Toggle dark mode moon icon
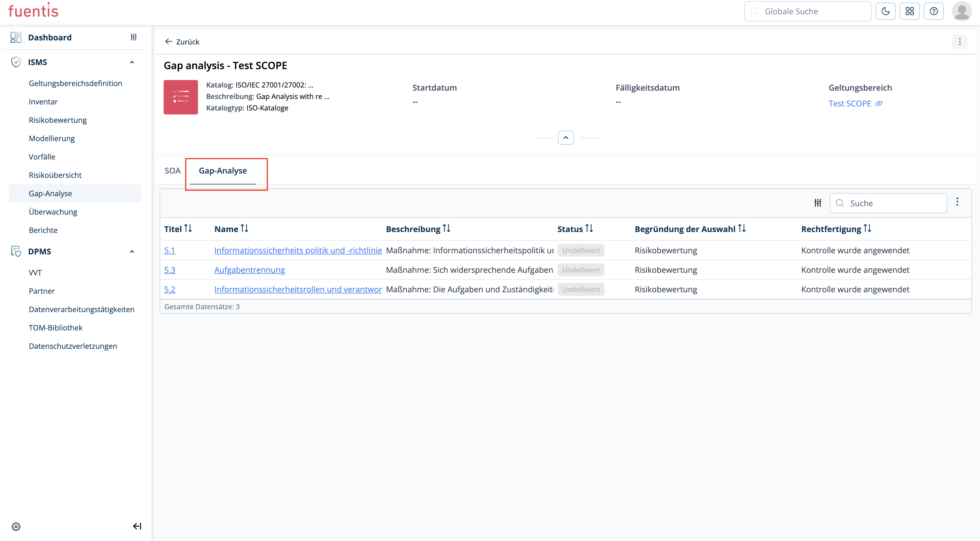The image size is (980, 541). pos(885,11)
